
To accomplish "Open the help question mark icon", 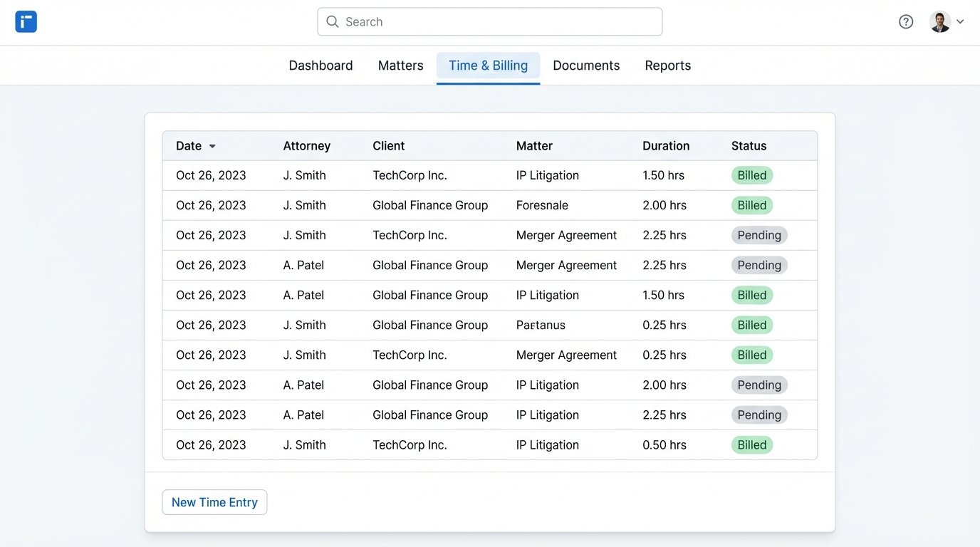I will [906, 21].
